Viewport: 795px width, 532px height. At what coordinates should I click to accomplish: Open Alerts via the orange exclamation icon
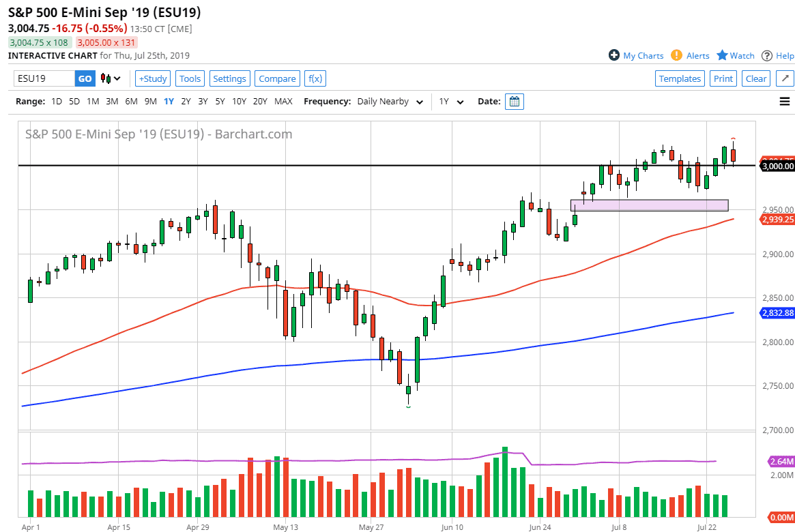tap(676, 55)
